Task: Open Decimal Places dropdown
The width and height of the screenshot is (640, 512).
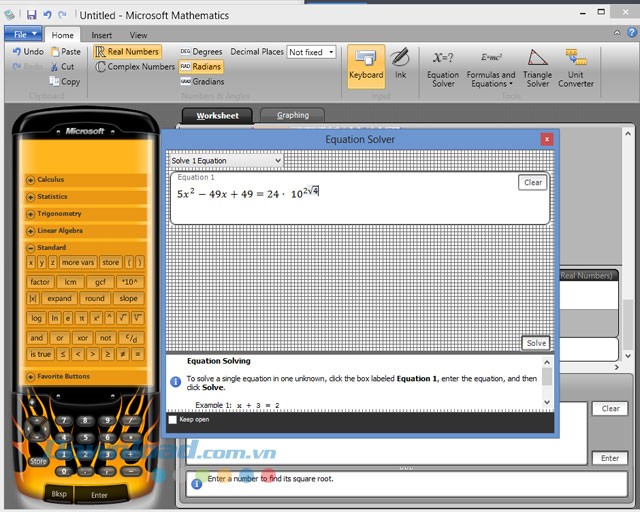Action: [311, 52]
